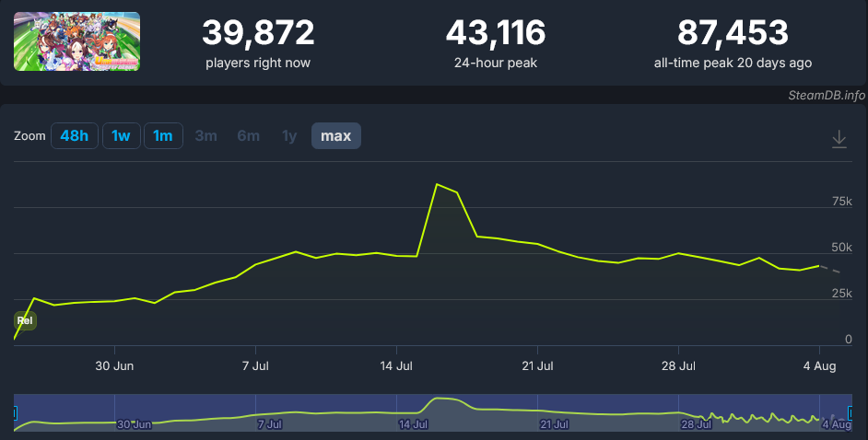This screenshot has width=868, height=440.
Task: Click the game header thumbnail image
Action: tap(77, 41)
